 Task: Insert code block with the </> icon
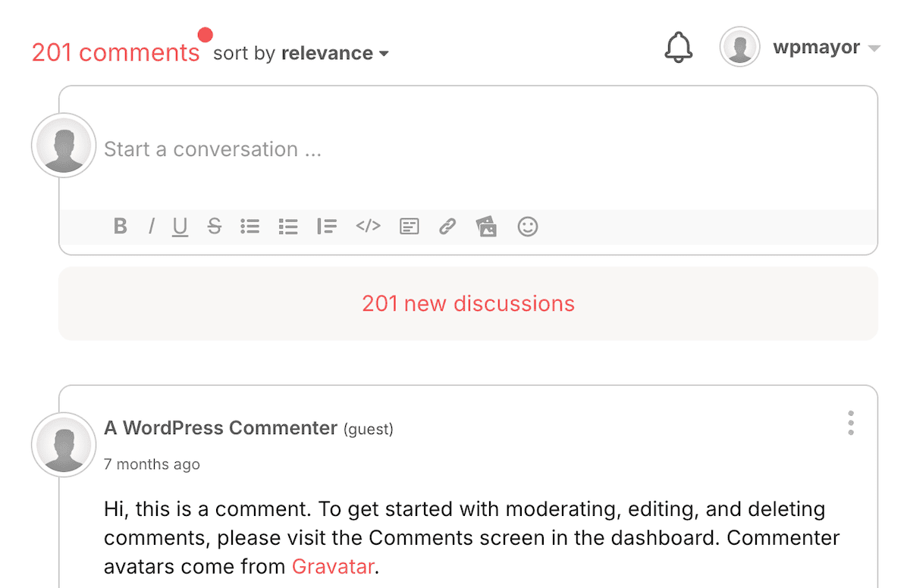(x=368, y=225)
